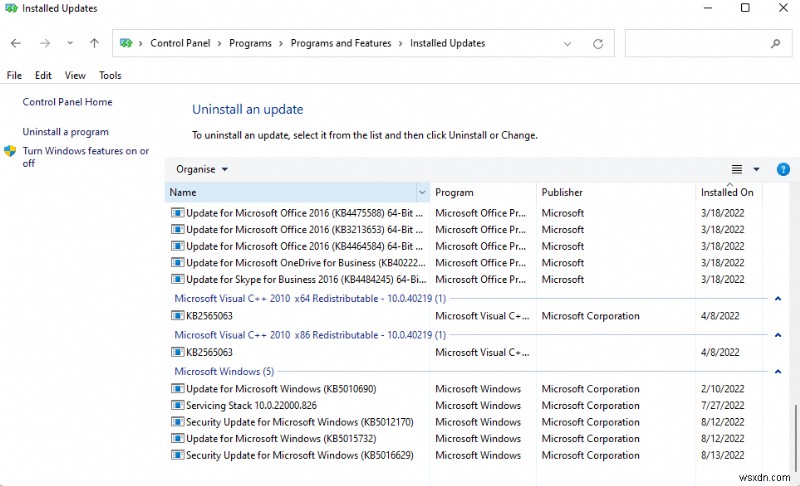Image resolution: width=800 pixels, height=486 pixels.
Task: Click the 7/27/2022 install date cell
Action: click(x=722, y=405)
